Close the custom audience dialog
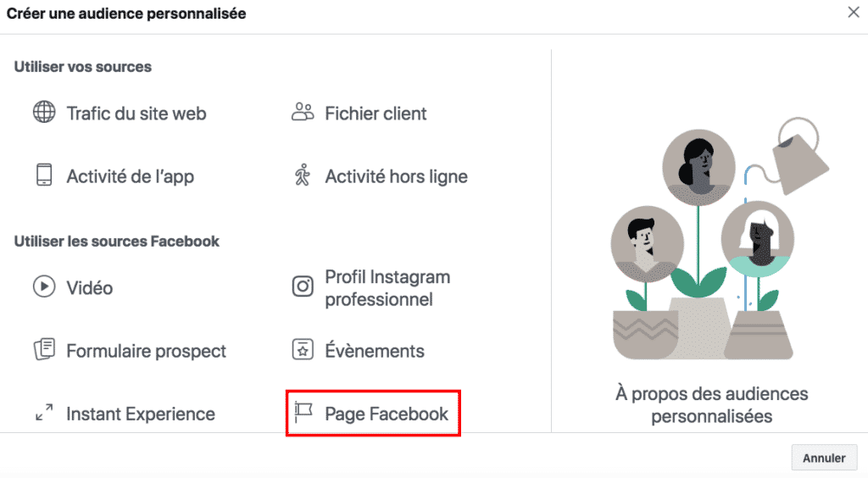868x478 pixels. tap(853, 12)
